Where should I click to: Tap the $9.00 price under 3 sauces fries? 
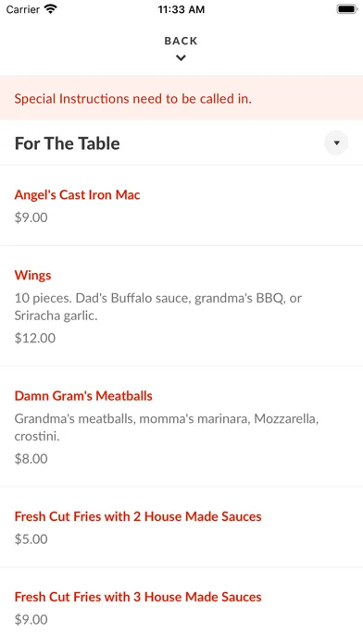(x=31, y=619)
